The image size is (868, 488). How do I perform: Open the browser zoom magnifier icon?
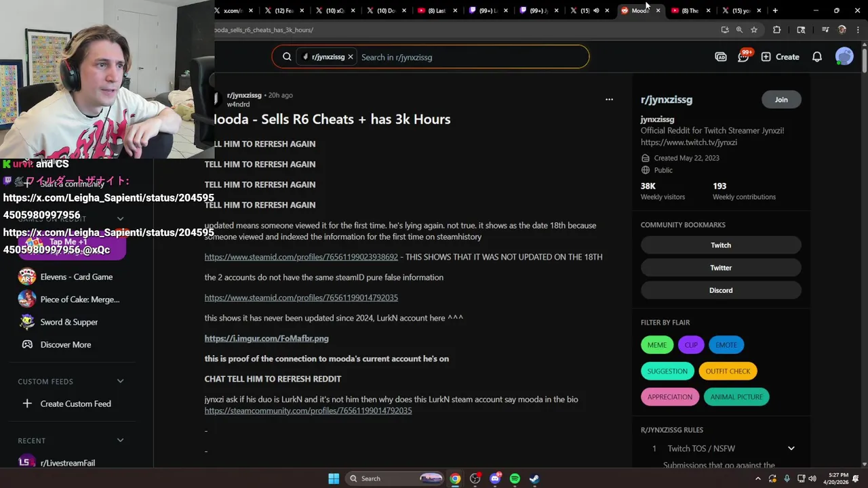(739, 30)
